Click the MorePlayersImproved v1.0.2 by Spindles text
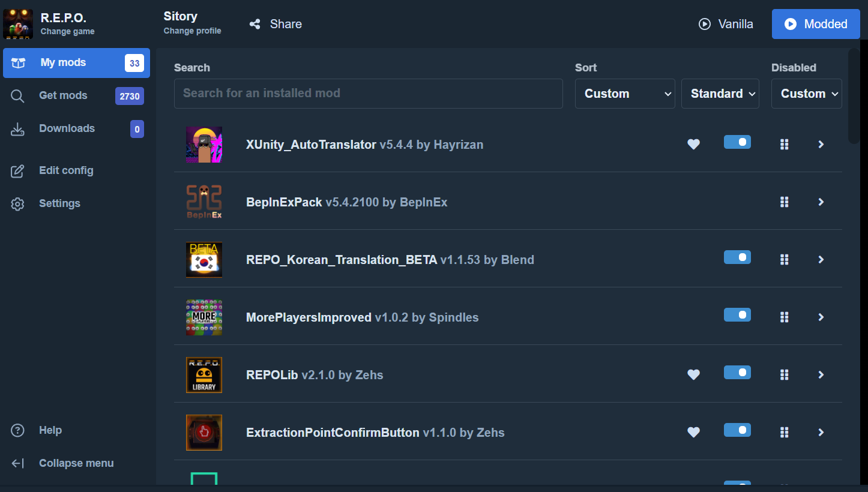This screenshot has width=868, height=492. coord(363,317)
